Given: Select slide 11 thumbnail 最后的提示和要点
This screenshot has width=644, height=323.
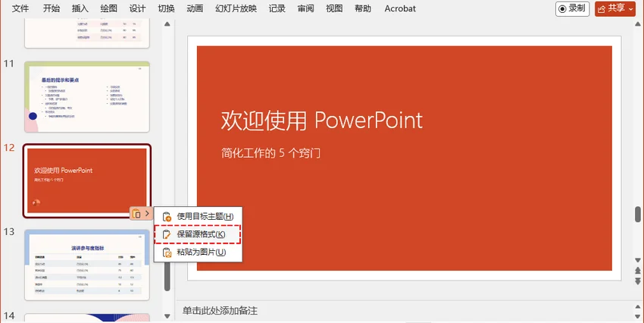Looking at the screenshot, I should point(86,96).
